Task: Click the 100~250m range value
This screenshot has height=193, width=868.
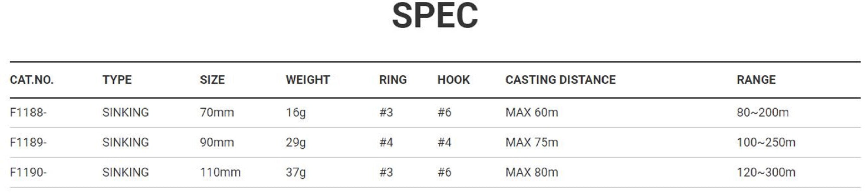Action: [x=766, y=143]
